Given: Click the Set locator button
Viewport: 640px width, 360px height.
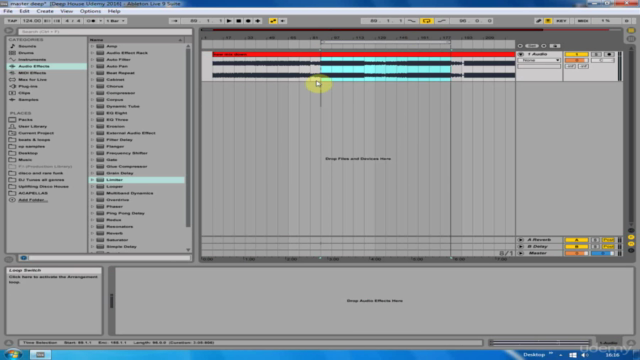Looking at the screenshot, I should (x=531, y=46).
